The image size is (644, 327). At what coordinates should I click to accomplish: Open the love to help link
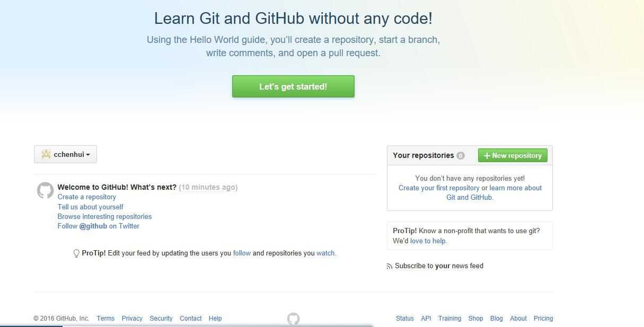[428, 241]
